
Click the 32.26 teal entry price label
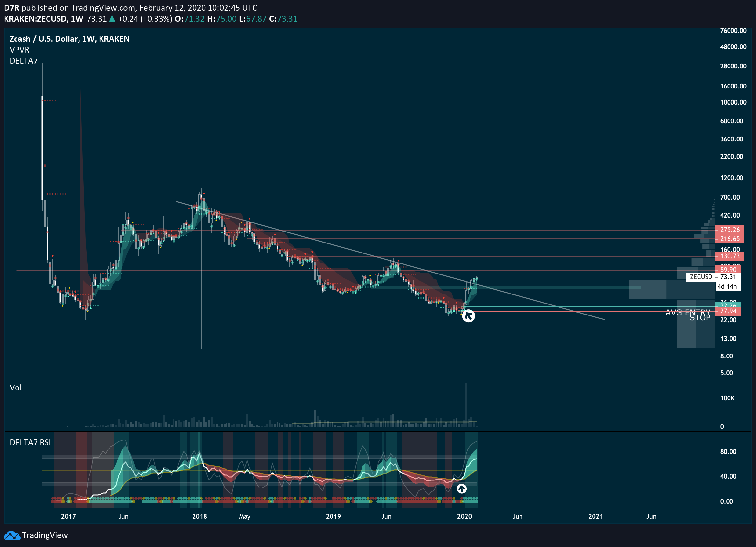[x=728, y=304]
